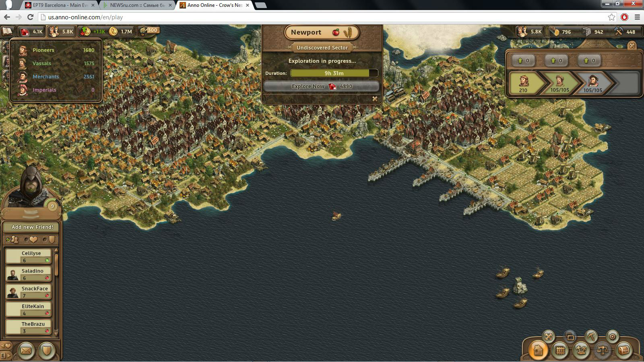Expand the chat log arrow tab
Image resolution: width=644 pixels, height=362 pixels.
tap(6, 355)
